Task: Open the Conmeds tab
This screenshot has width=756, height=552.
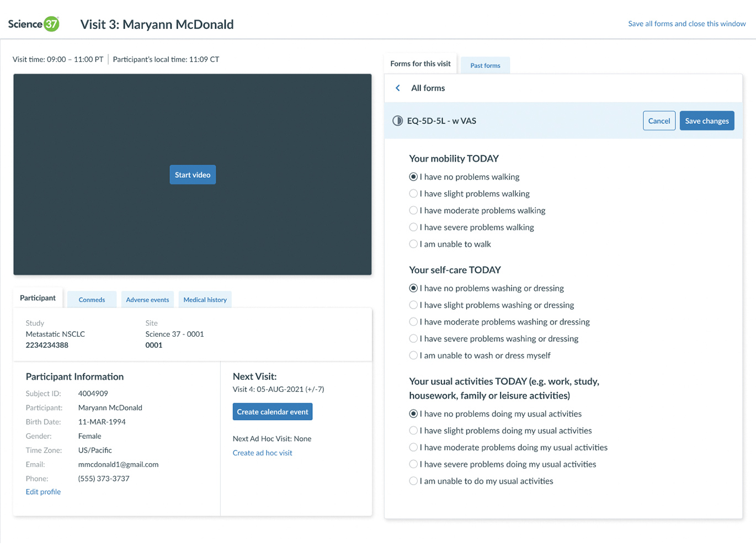Action: coord(92,300)
